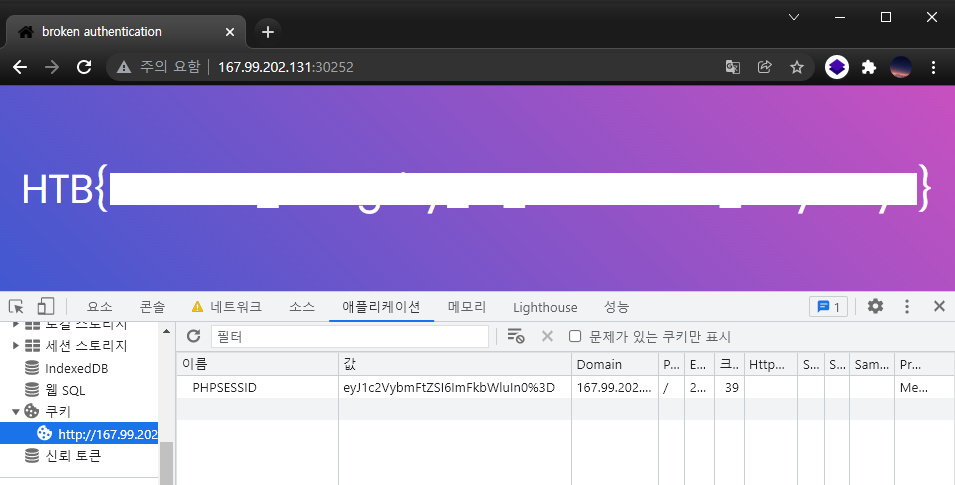955x485 pixels.
Task: Click the cookie filter input field
Action: click(350, 336)
